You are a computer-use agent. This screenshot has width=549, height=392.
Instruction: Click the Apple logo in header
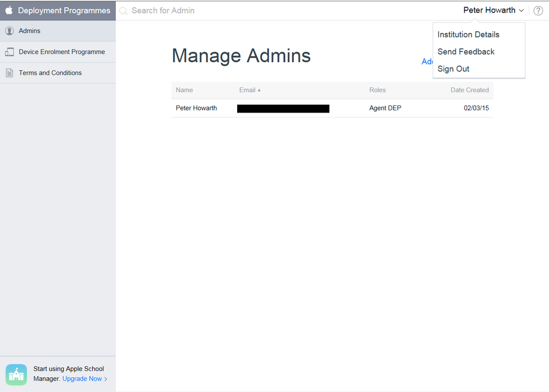click(9, 10)
